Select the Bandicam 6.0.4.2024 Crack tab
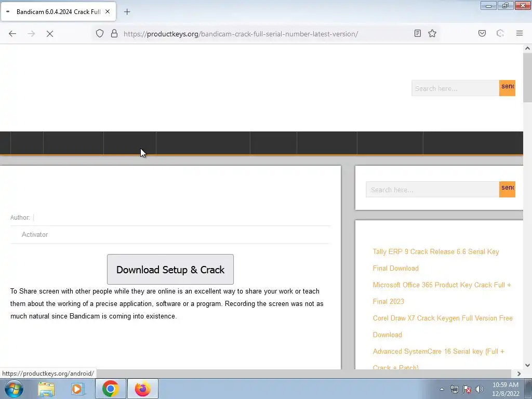Viewport: 532px width, 399px height. [x=58, y=11]
